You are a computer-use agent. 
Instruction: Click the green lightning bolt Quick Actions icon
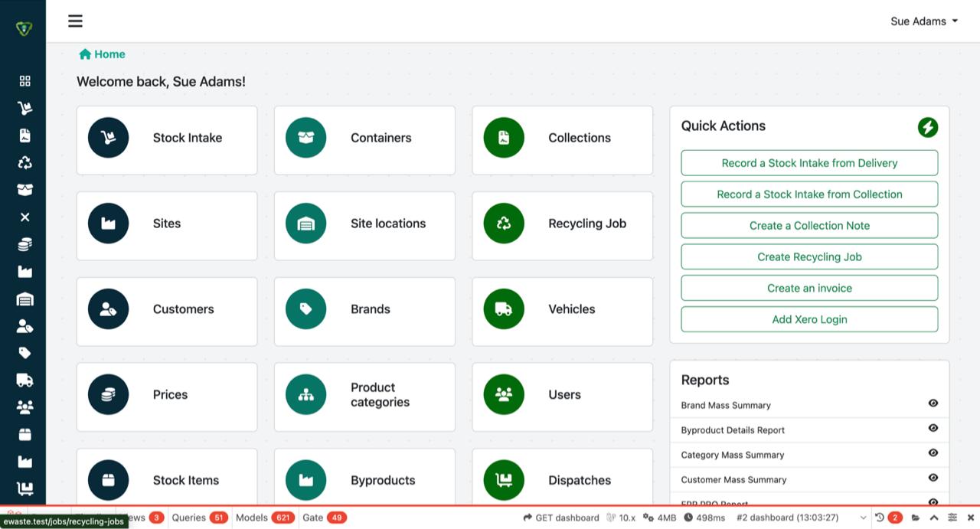pyautogui.click(x=927, y=127)
